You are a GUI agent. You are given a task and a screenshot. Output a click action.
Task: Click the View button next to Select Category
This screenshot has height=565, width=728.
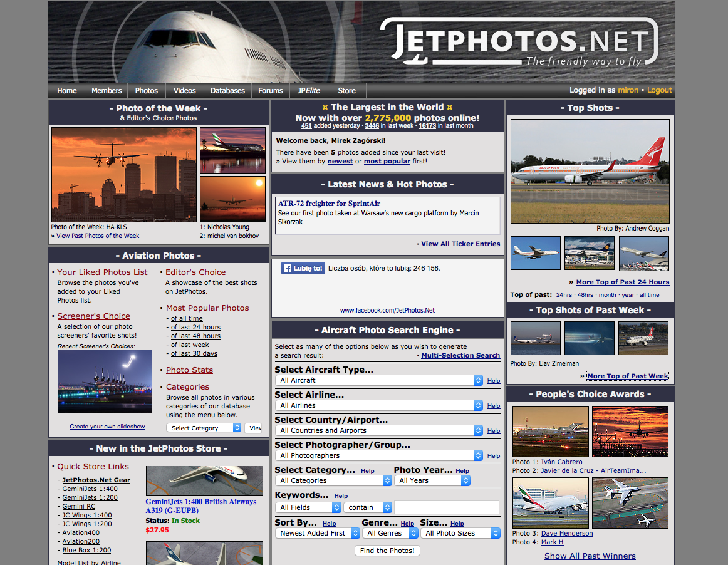254,428
